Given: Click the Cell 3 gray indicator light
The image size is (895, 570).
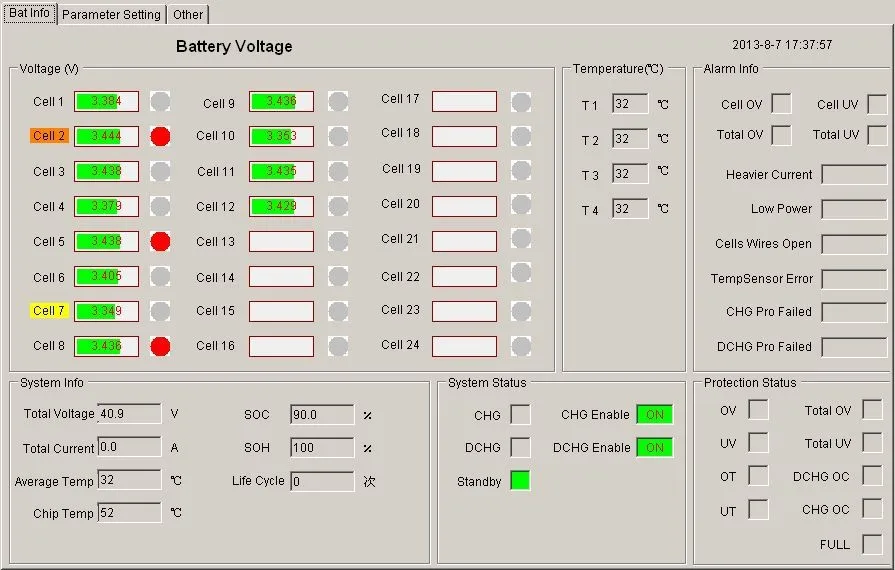Looking at the screenshot, I should click(x=160, y=171).
